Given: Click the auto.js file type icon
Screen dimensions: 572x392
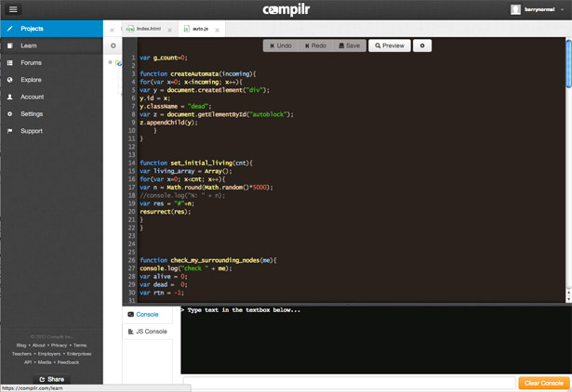Looking at the screenshot, I should [x=186, y=29].
